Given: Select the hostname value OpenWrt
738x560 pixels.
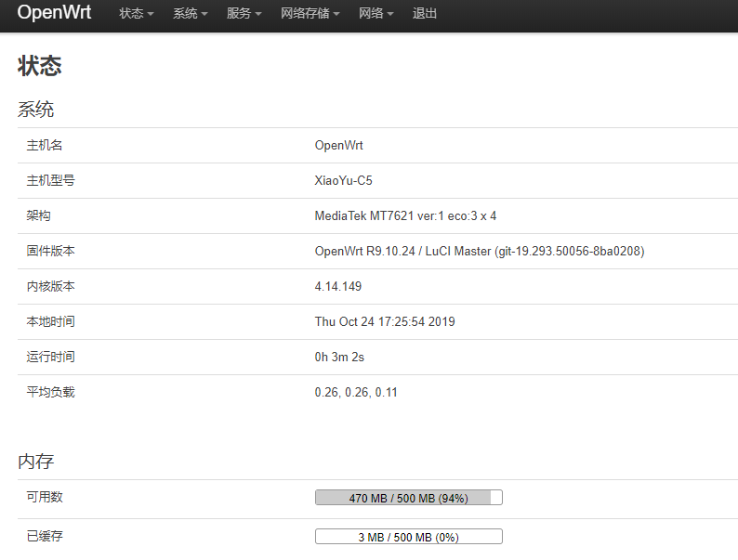Looking at the screenshot, I should pos(339,145).
